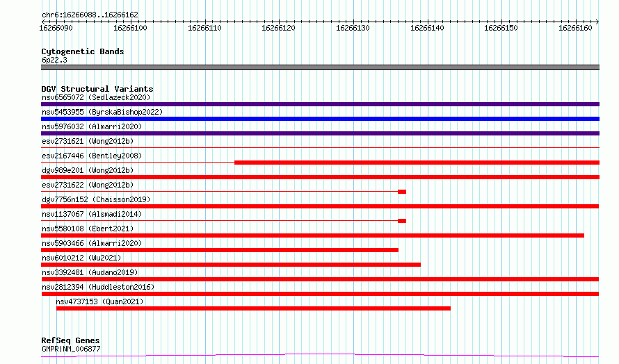Select the purple nsv6565072 variant bar
The width and height of the screenshot is (619, 364).
320,104
